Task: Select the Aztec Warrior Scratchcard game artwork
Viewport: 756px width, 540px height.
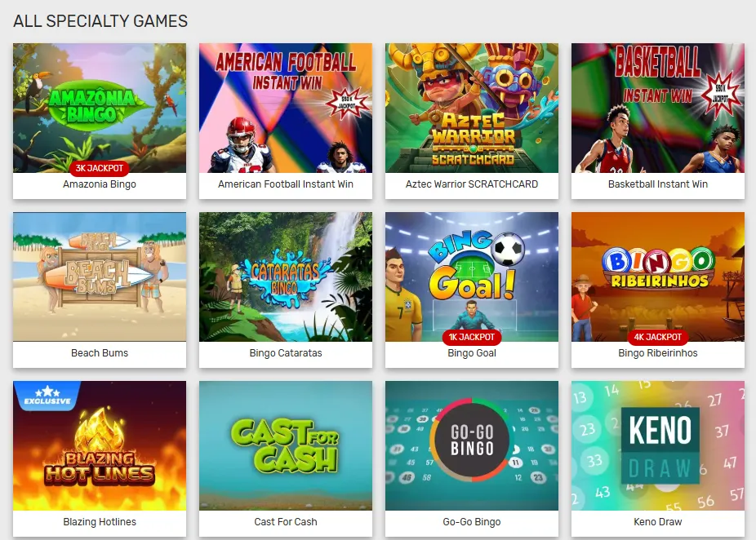Action: (x=472, y=108)
